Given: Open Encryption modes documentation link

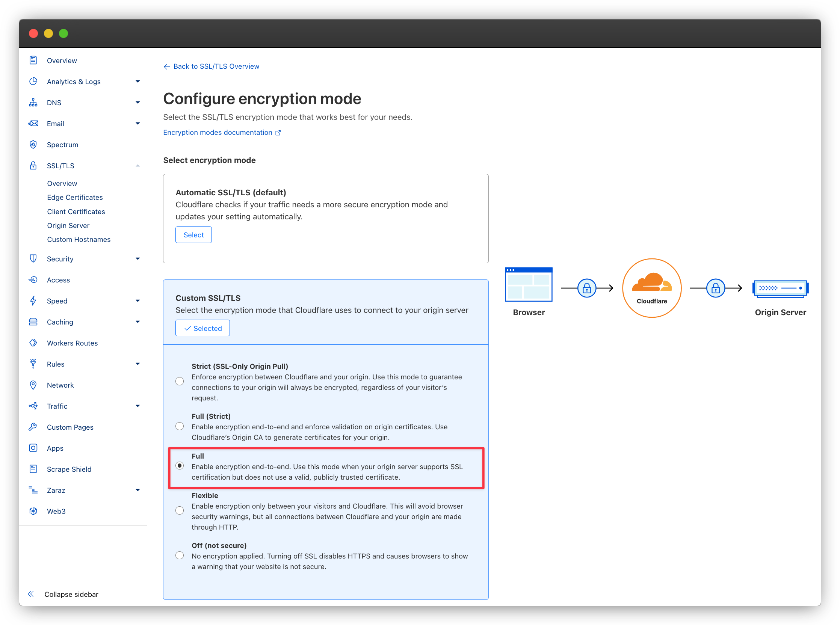Looking at the screenshot, I should [218, 133].
